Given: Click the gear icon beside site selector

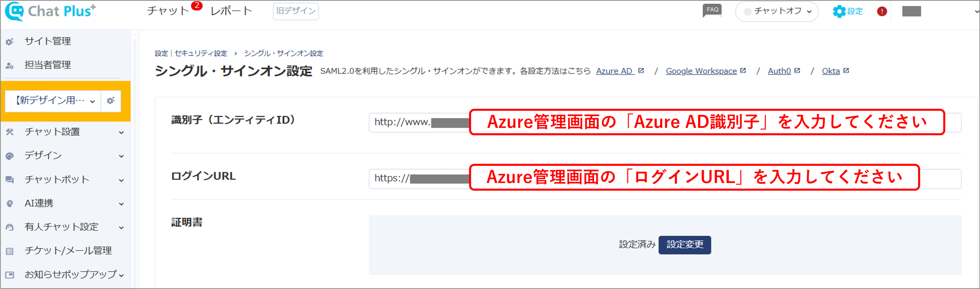Looking at the screenshot, I should pyautogui.click(x=111, y=101).
